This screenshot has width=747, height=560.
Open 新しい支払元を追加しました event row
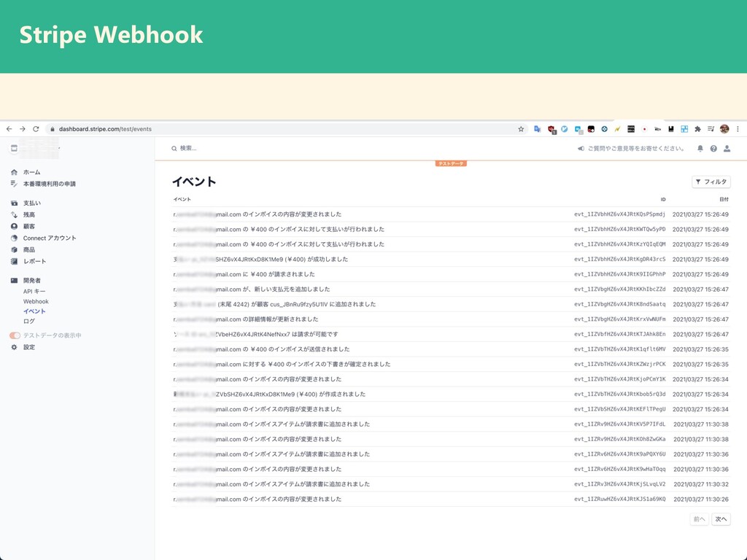tap(451, 289)
